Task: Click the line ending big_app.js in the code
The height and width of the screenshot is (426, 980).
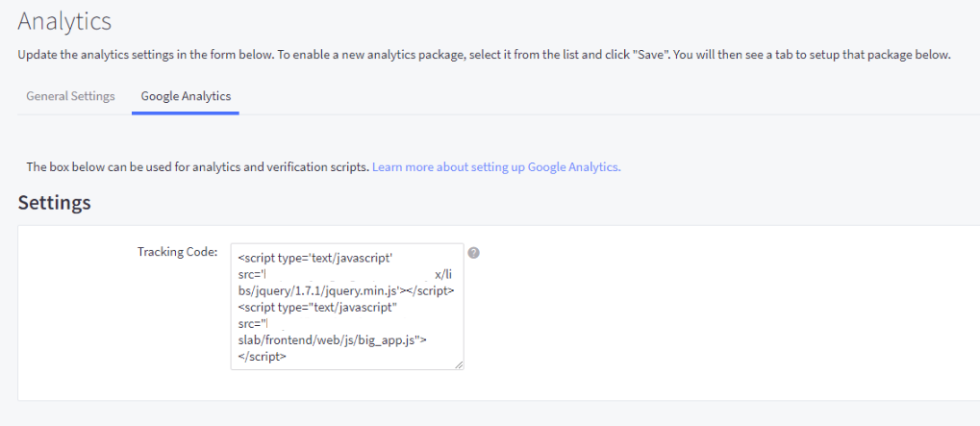Action: coord(333,340)
